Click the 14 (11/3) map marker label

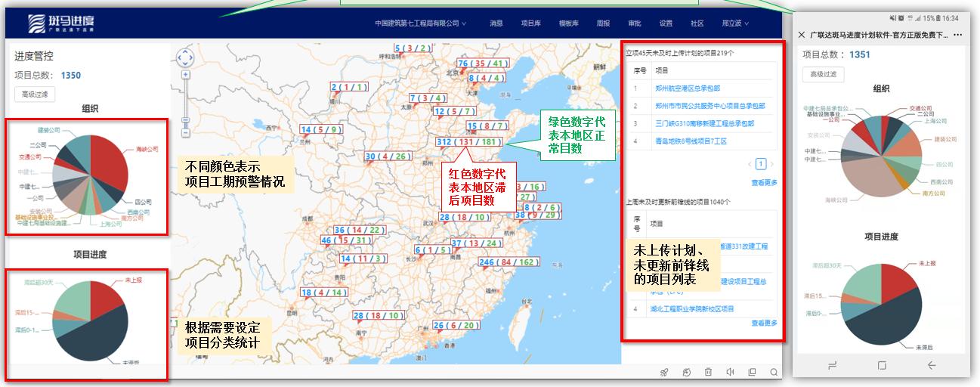363,259
